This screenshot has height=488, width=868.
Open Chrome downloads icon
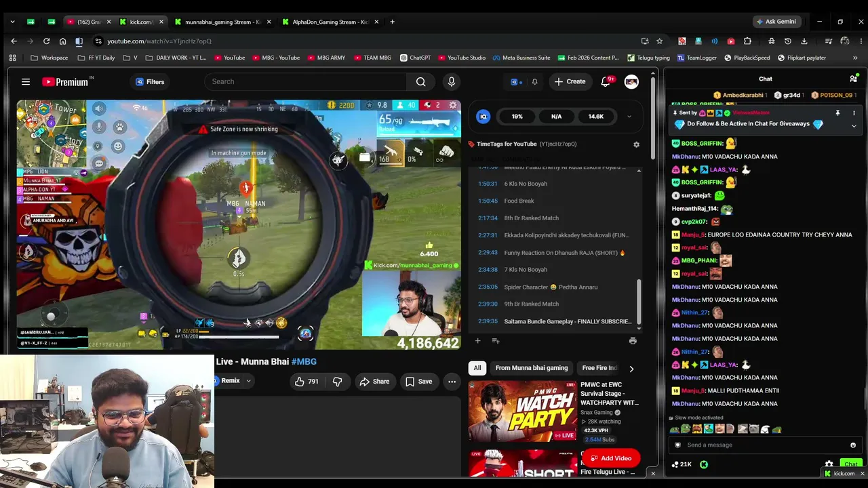click(804, 41)
